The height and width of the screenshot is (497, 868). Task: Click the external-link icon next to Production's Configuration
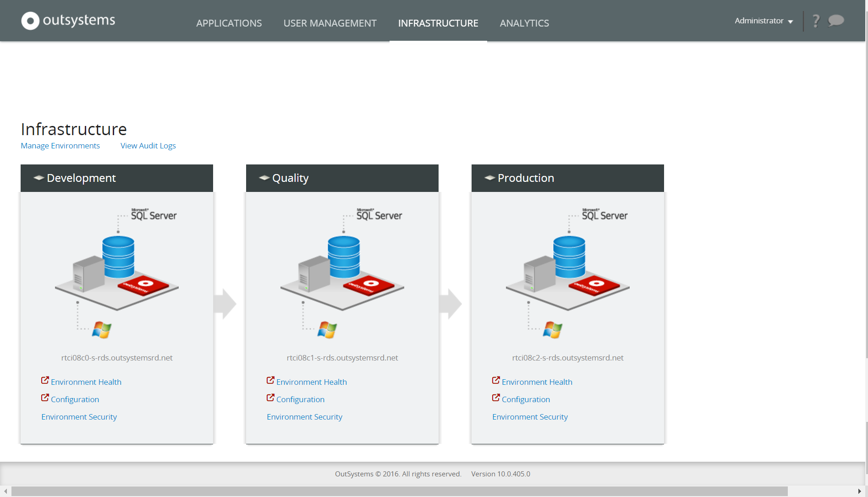tap(496, 398)
